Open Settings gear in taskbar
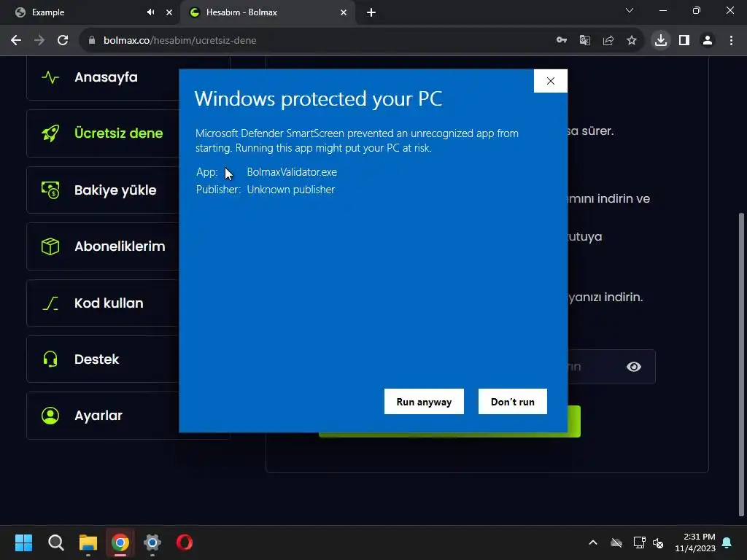The height and width of the screenshot is (560, 747). [152, 542]
